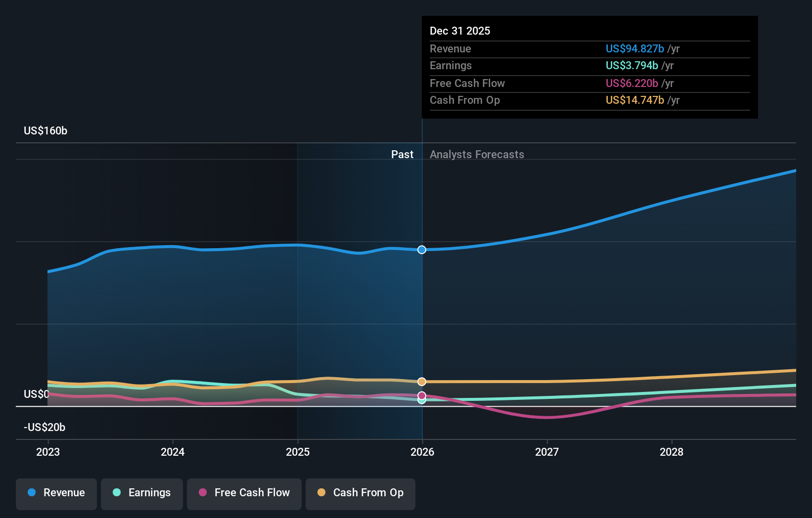Click the US$160b axis label

[45, 130]
